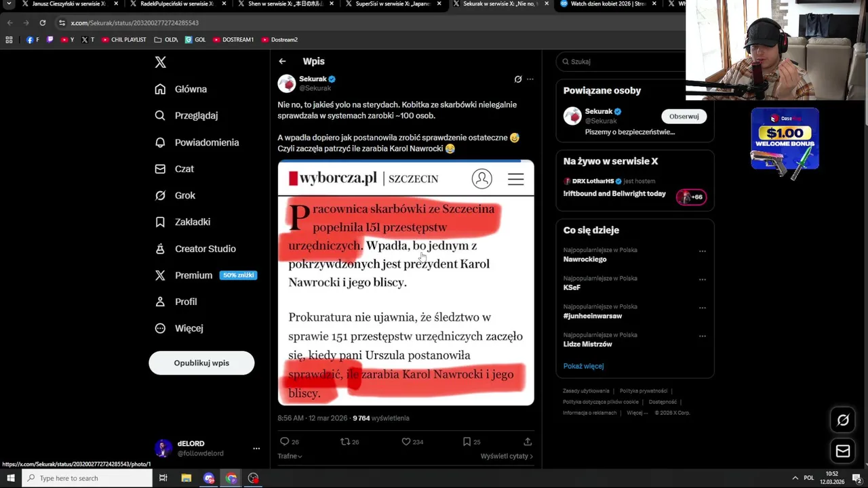Click dELORD profile avatar

point(163,448)
